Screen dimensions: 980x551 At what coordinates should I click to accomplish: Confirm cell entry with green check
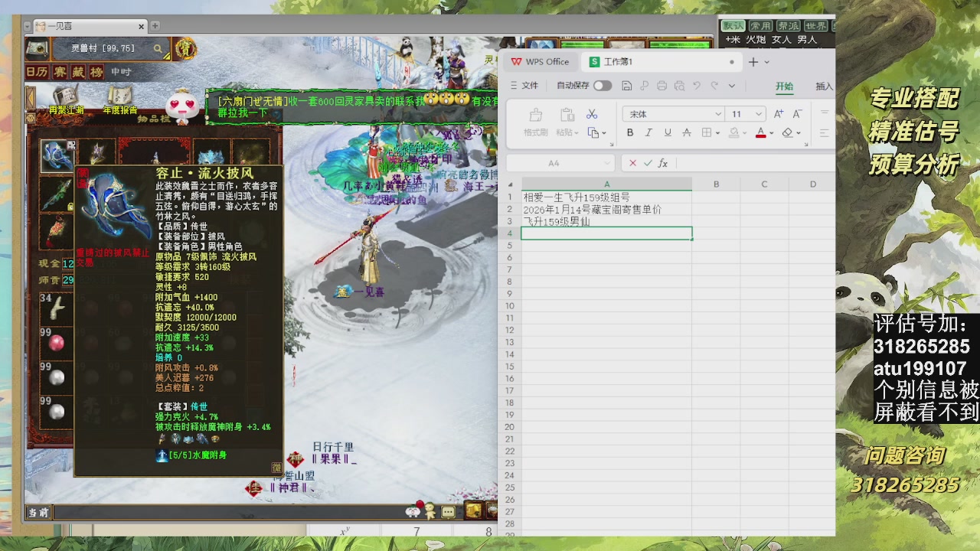[x=648, y=163]
